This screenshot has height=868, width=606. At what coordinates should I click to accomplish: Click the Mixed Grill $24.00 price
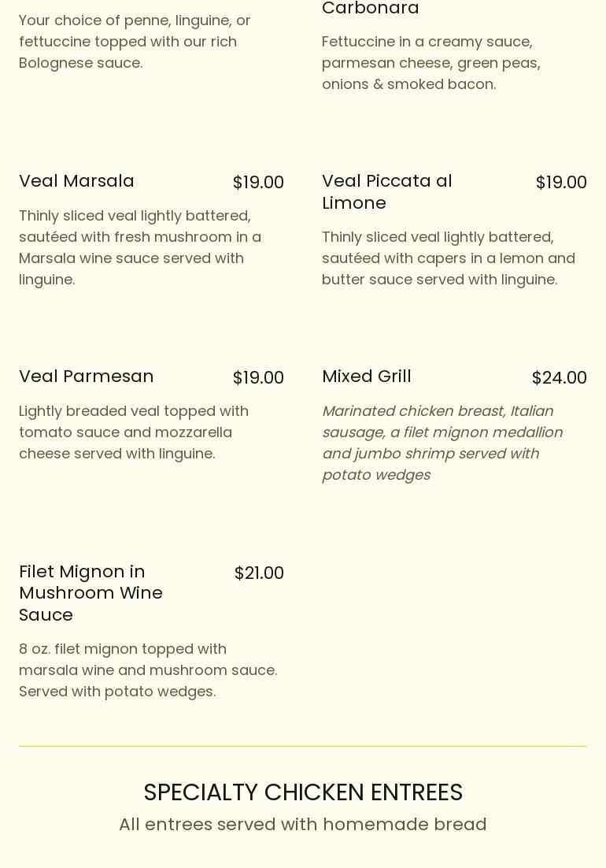(559, 377)
